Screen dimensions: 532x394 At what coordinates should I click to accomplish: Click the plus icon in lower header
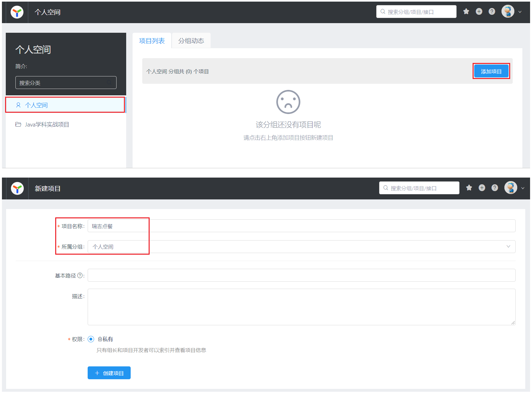(x=482, y=188)
